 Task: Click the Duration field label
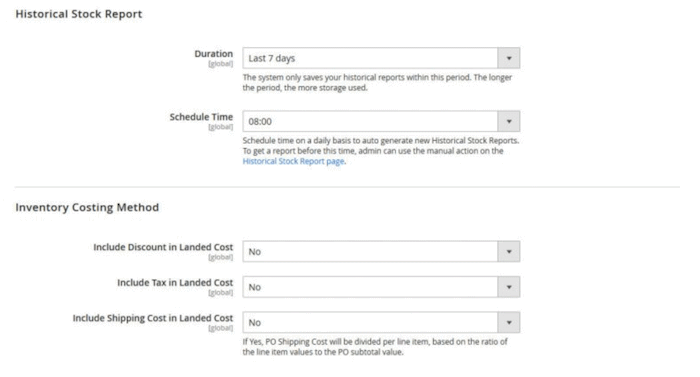[x=213, y=54]
